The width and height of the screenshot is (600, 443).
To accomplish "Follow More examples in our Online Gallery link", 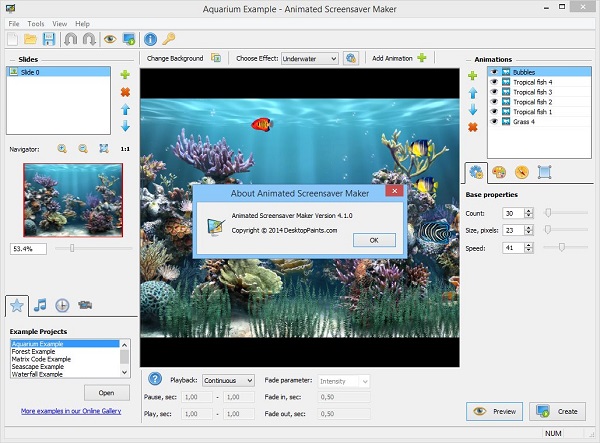I will [71, 411].
